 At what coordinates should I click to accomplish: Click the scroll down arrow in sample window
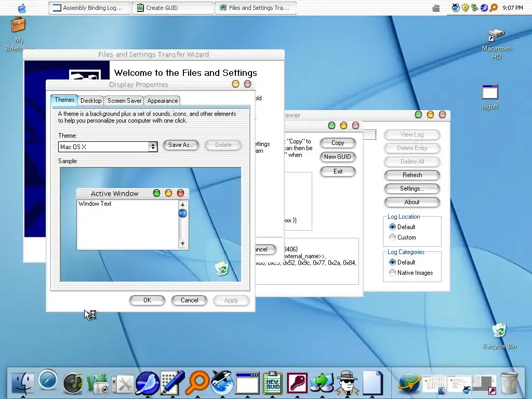(182, 243)
